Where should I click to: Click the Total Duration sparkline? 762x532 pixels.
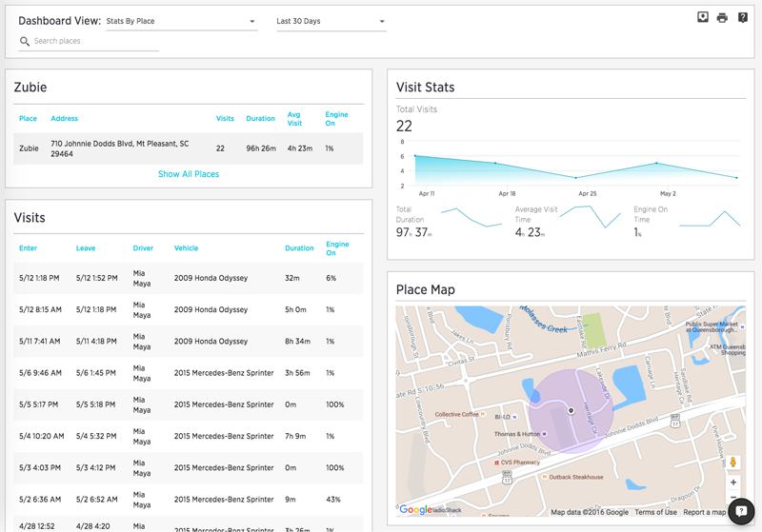(471, 217)
